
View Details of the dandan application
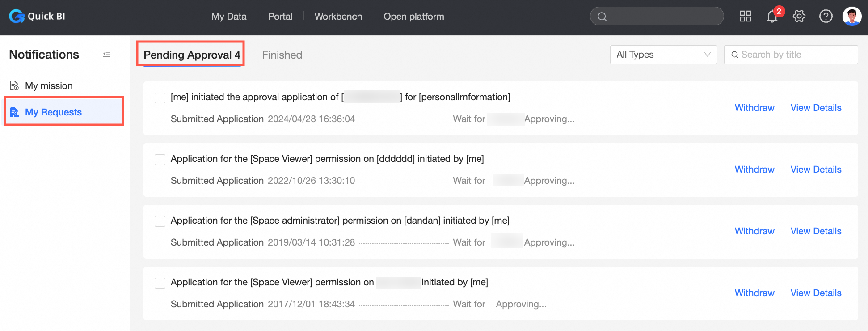click(816, 231)
